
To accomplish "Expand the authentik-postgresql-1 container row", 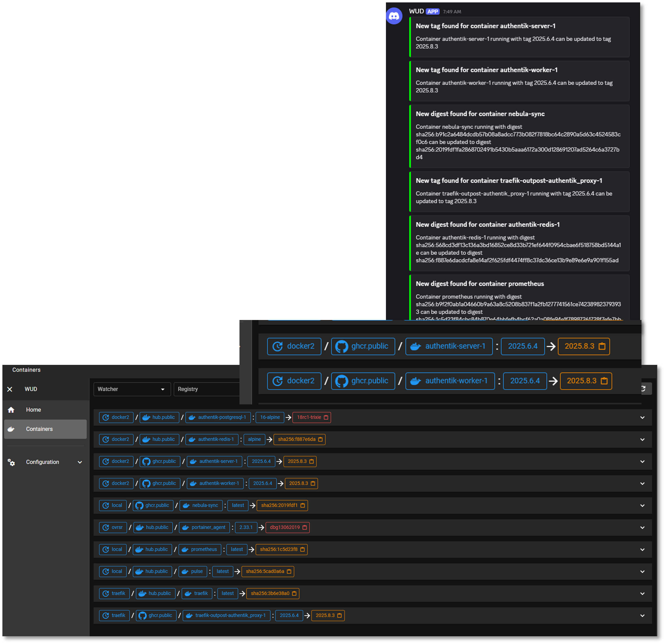I will tap(642, 417).
